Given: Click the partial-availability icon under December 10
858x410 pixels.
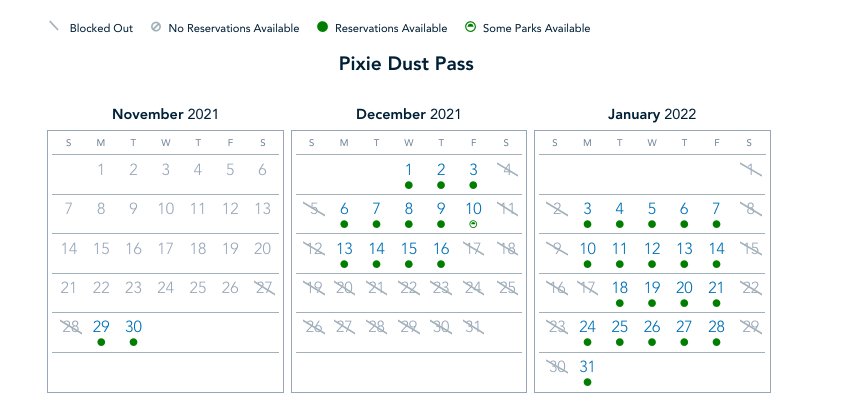Looking at the screenshot, I should [x=473, y=224].
